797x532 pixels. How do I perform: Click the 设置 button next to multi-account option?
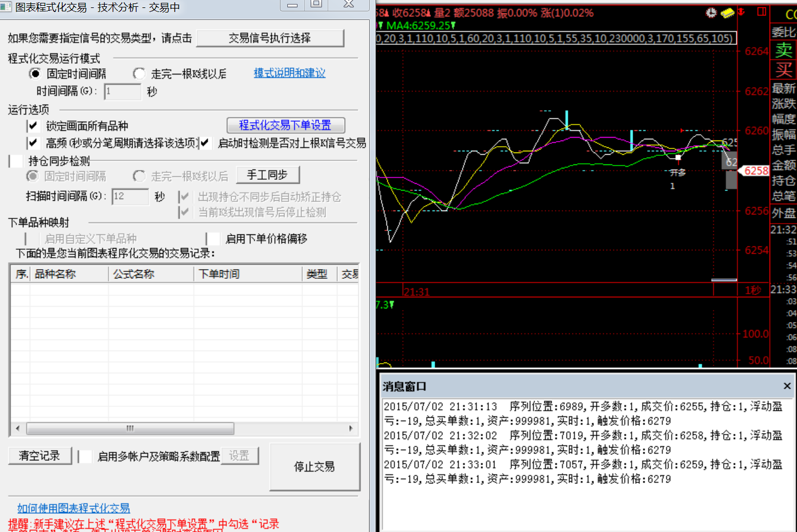click(x=239, y=456)
